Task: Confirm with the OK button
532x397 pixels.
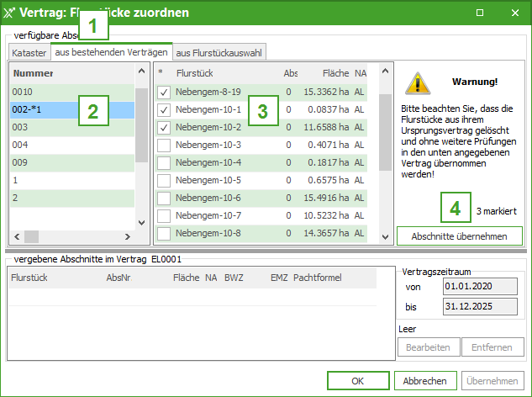Action: 357,380
